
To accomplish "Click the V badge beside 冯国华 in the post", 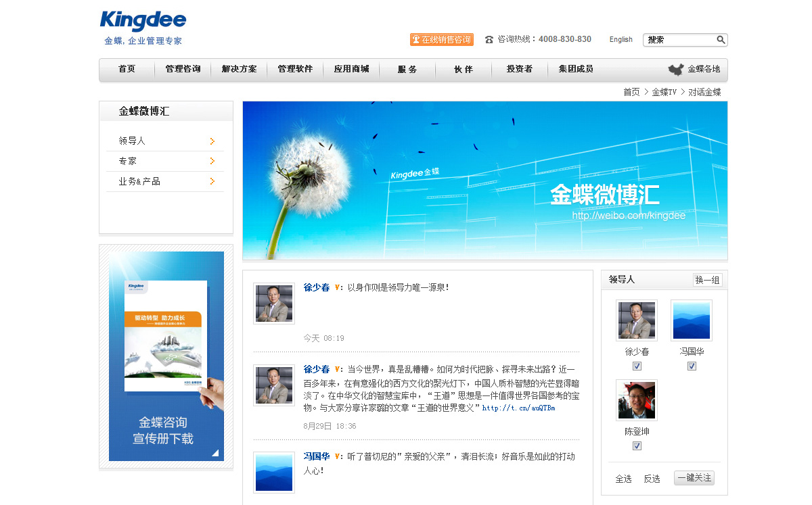I will (x=338, y=456).
